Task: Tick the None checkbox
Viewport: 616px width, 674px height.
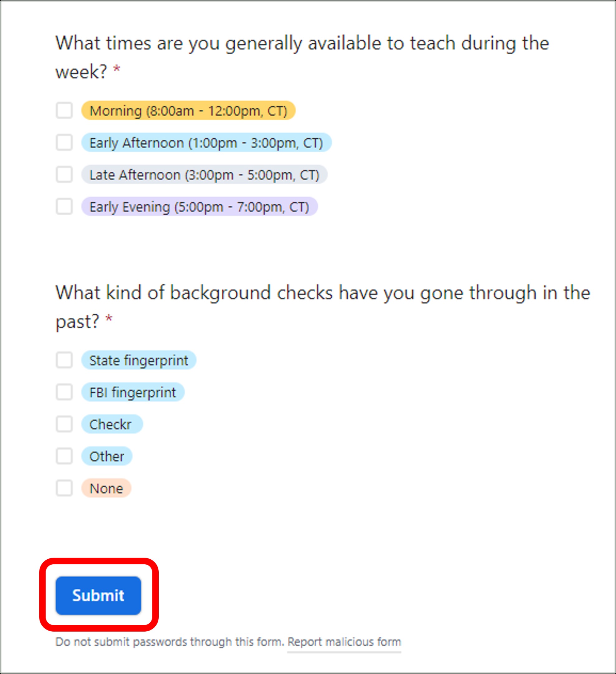Action: [x=64, y=488]
